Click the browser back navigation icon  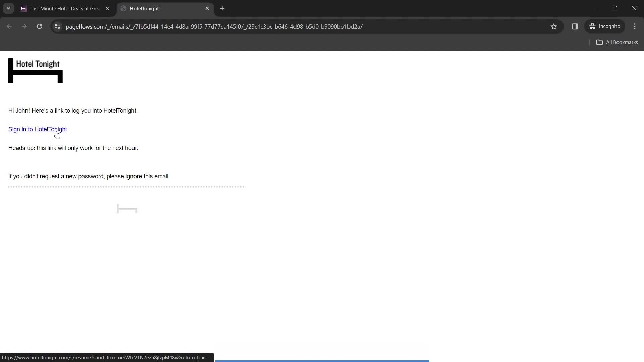point(9,26)
